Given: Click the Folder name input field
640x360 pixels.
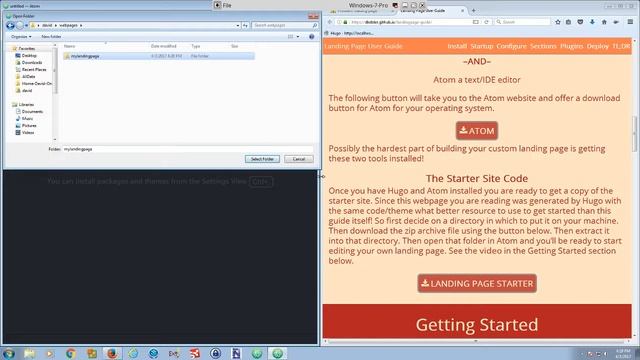Looking at the screenshot, I should 188,149.
